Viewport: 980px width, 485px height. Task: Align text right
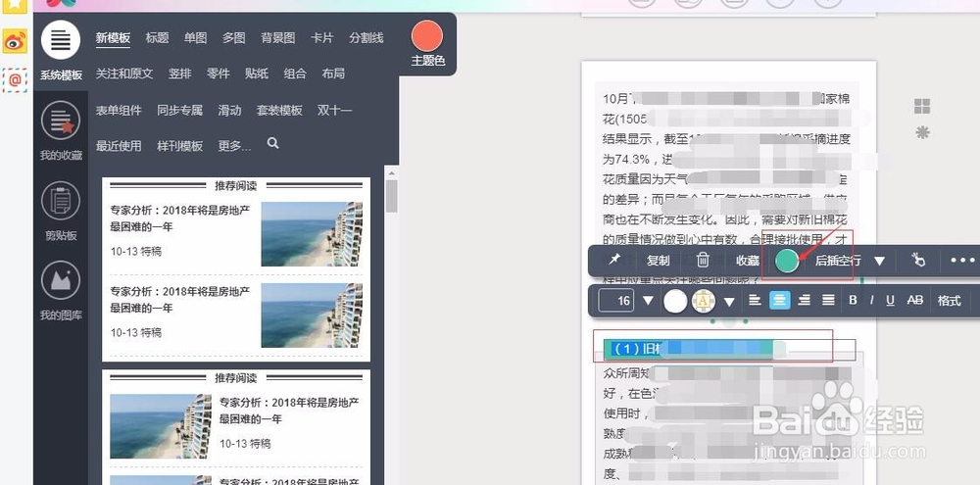click(804, 301)
